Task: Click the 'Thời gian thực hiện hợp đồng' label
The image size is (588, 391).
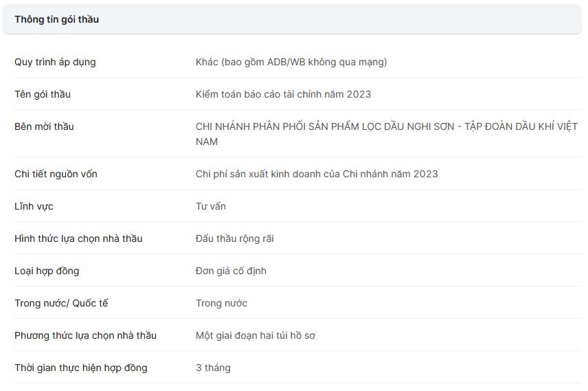Action: tap(81, 368)
